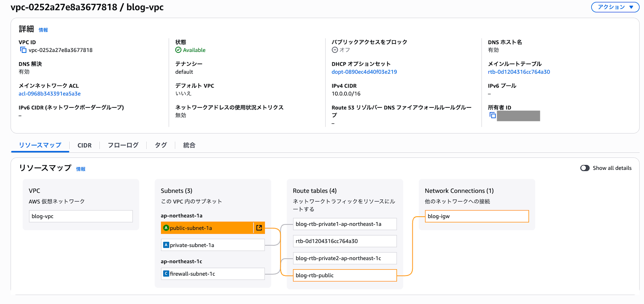Open the フローログ tab
This screenshot has width=644, height=304.
pyautogui.click(x=123, y=145)
